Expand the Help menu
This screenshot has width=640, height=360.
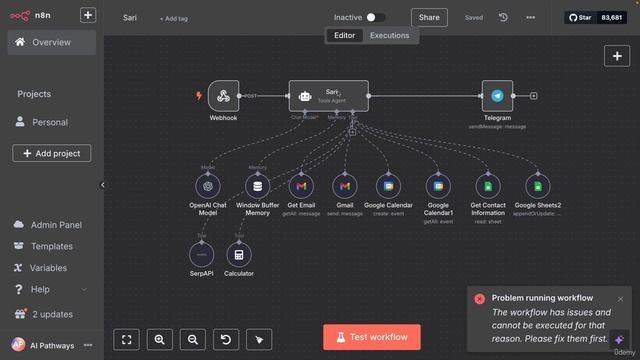tap(51, 289)
